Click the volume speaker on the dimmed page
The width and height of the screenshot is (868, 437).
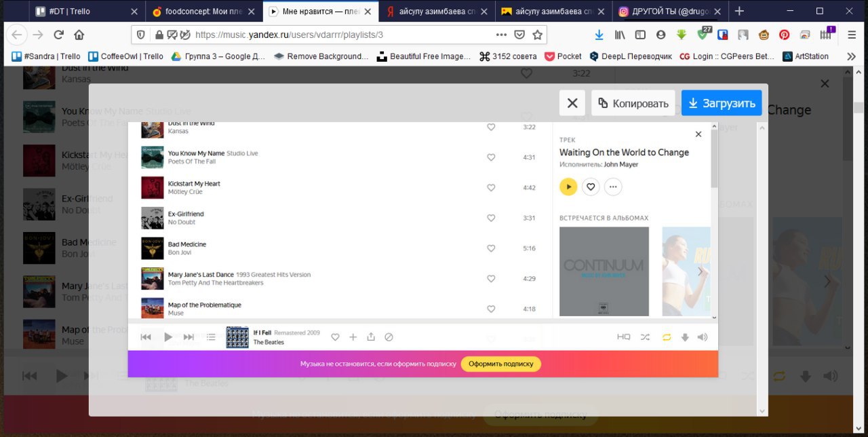(x=830, y=375)
